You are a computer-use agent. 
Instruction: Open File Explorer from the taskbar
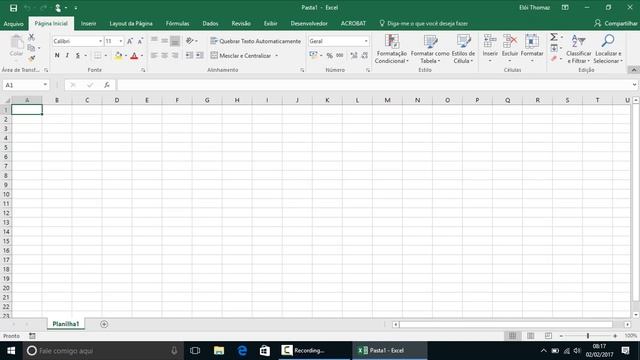click(219, 351)
